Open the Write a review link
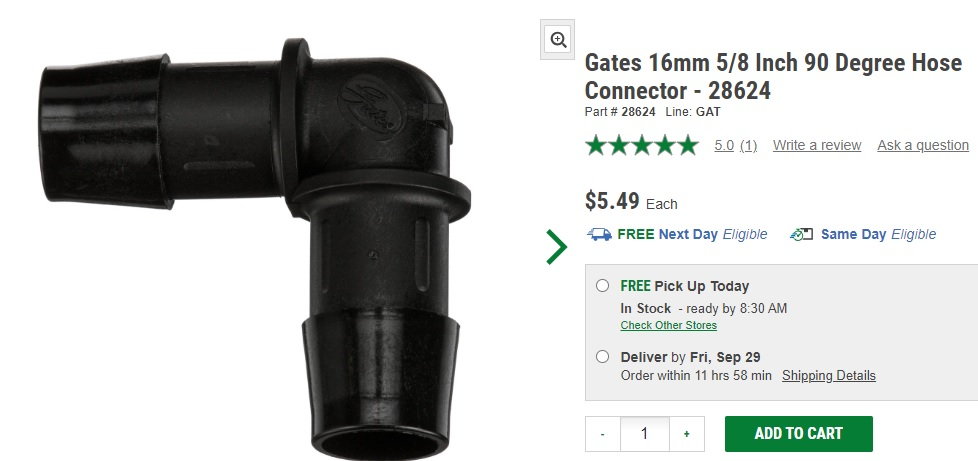The image size is (978, 461). point(816,145)
